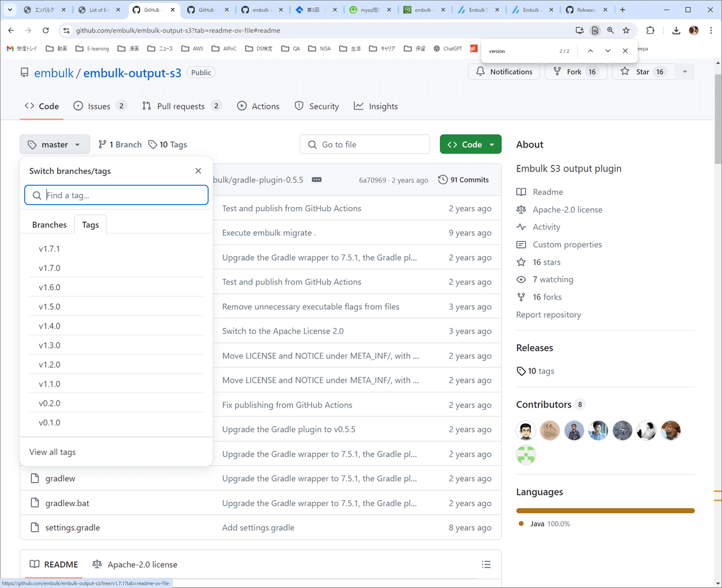The height and width of the screenshot is (588, 722).
Task: Open the Issues tab icon
Action: click(79, 106)
